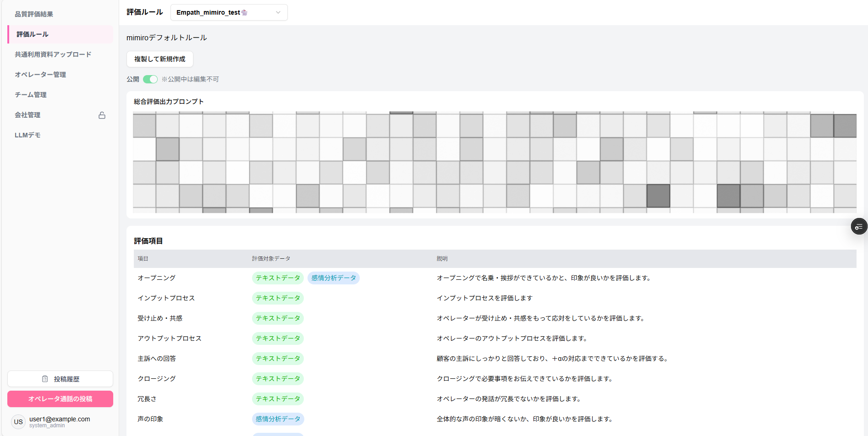Click the purple icon next to Empath_mimiro_test
Viewport: 868px width, 436px height.
(245, 13)
